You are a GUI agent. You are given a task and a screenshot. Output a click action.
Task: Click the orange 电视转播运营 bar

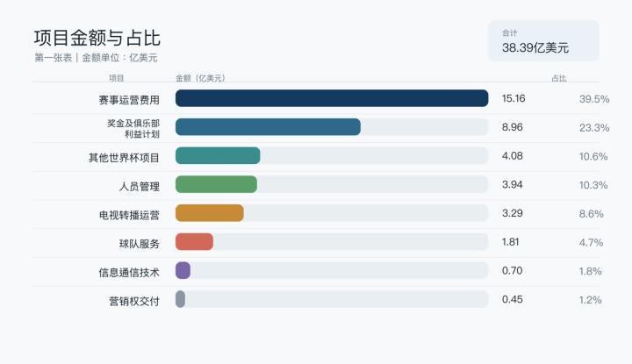210,213
